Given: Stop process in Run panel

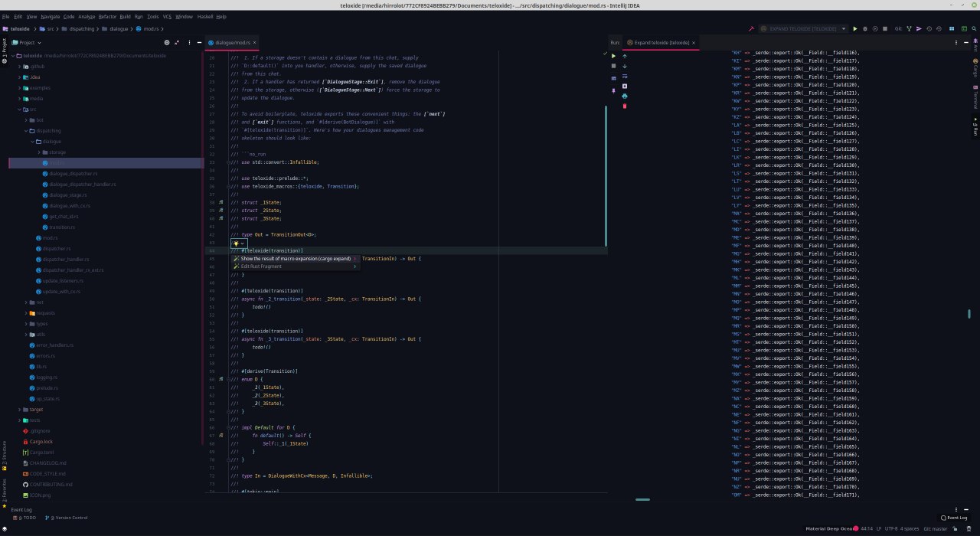Looking at the screenshot, I should 613,66.
